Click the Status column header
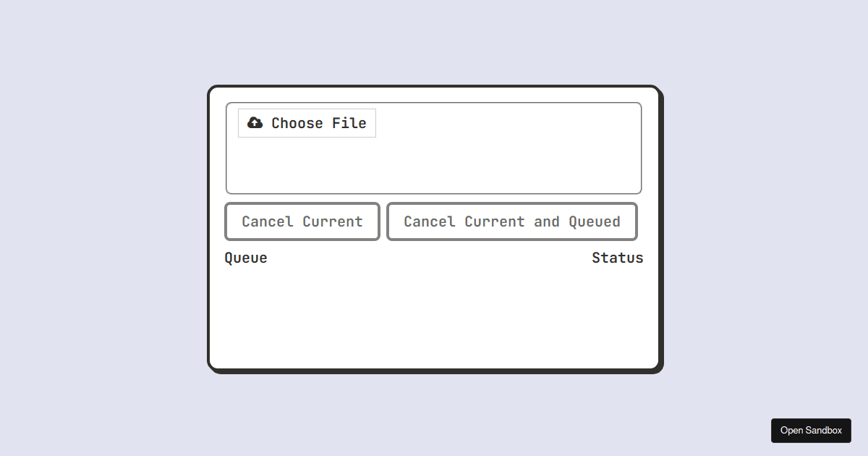Screen dimensions: 868x456 618,258
